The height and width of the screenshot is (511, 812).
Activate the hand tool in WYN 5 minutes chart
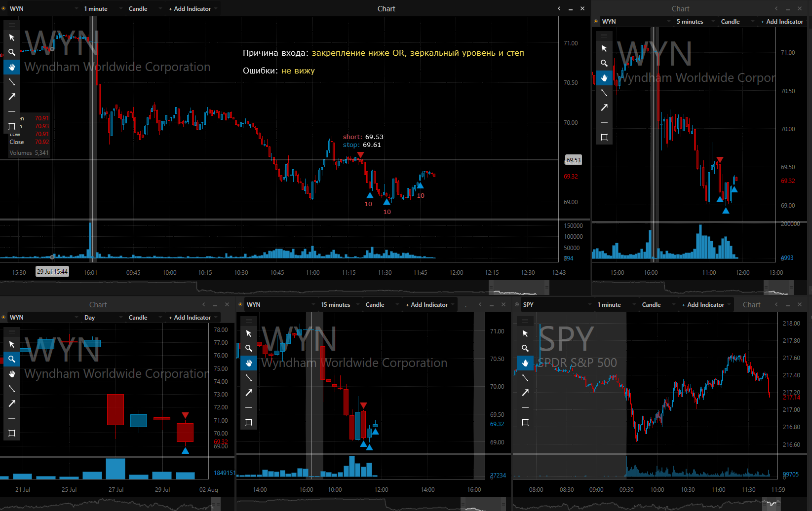(x=604, y=78)
